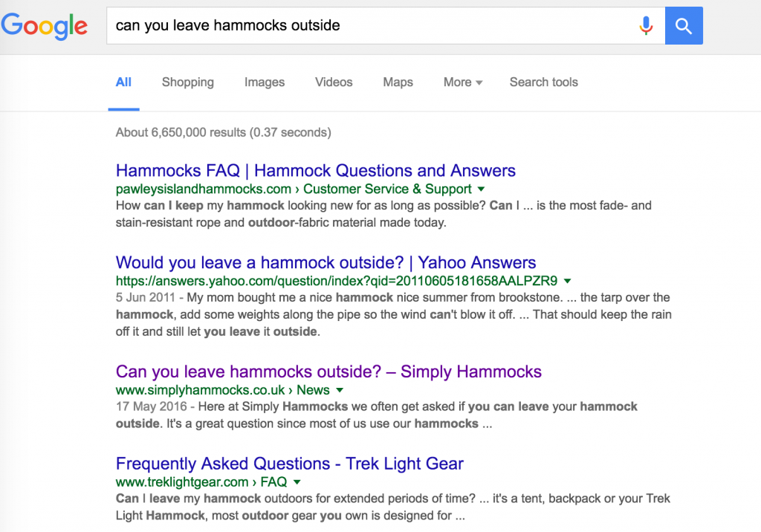Click the search query input field
Screen dimensions: 761x532
click(372, 26)
